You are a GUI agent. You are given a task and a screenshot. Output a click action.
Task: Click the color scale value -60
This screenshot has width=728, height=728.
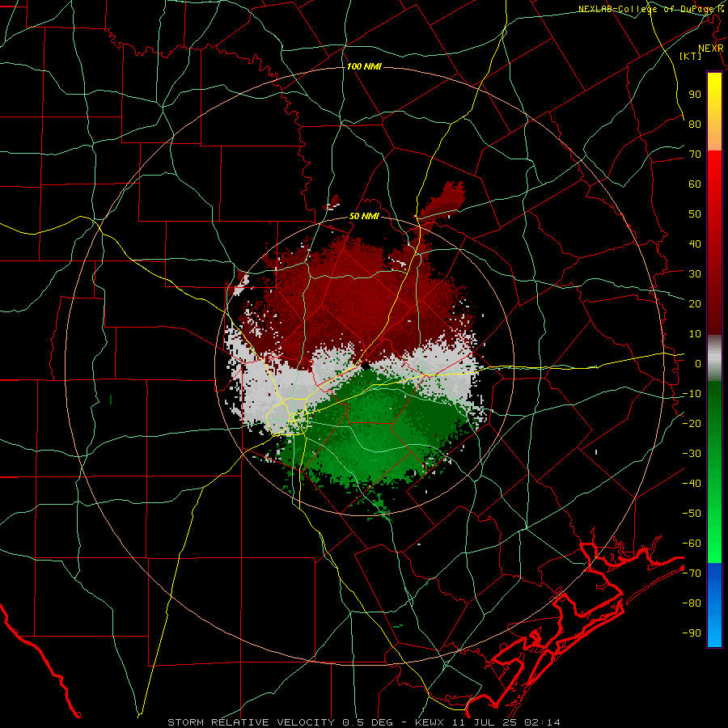(692, 544)
